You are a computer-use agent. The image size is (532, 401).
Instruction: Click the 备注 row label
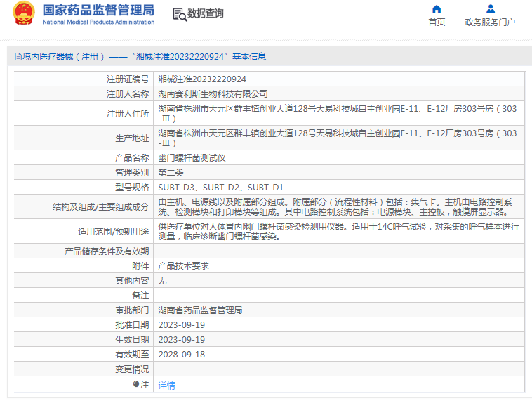click(141, 296)
